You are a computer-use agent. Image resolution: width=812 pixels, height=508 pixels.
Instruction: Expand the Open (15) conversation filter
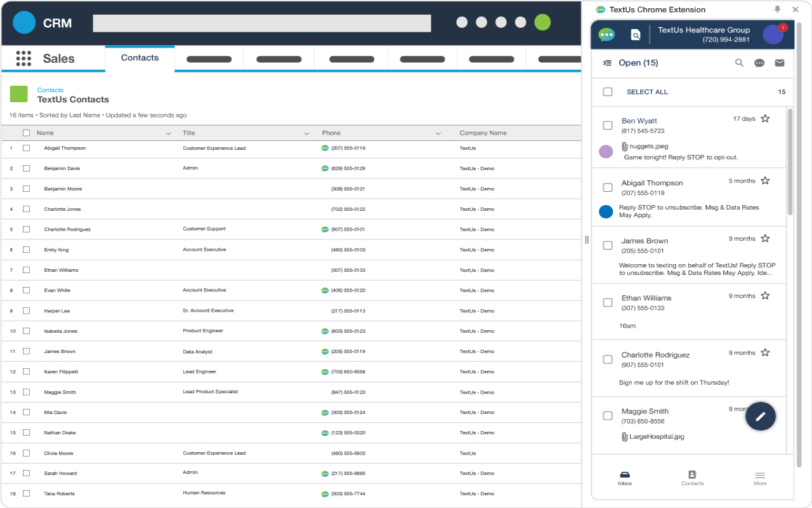pyautogui.click(x=632, y=63)
